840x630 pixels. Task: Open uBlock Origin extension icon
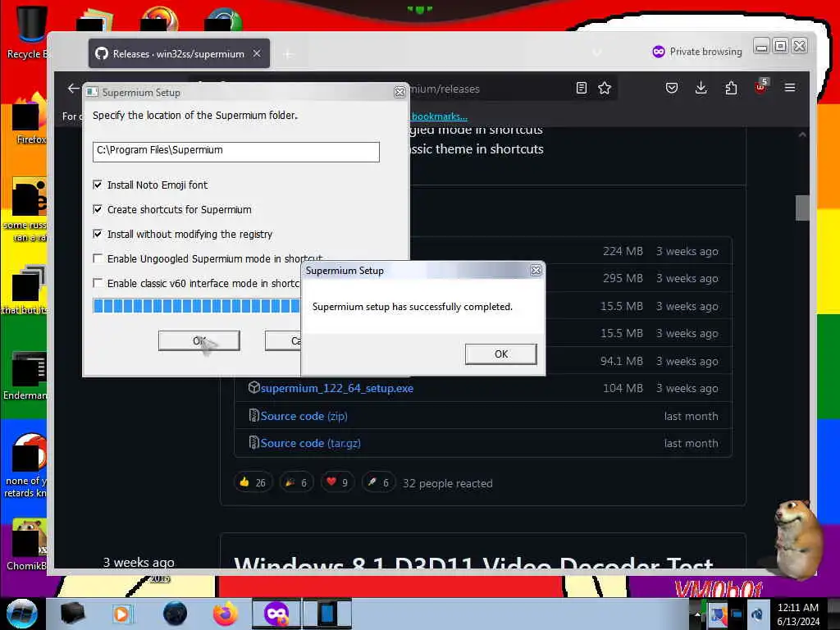[760, 87]
